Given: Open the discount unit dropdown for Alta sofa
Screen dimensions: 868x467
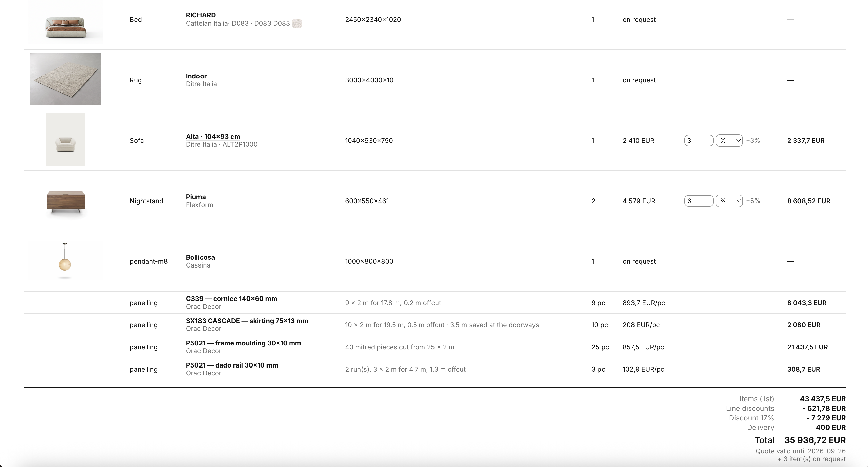Looking at the screenshot, I should (729, 141).
